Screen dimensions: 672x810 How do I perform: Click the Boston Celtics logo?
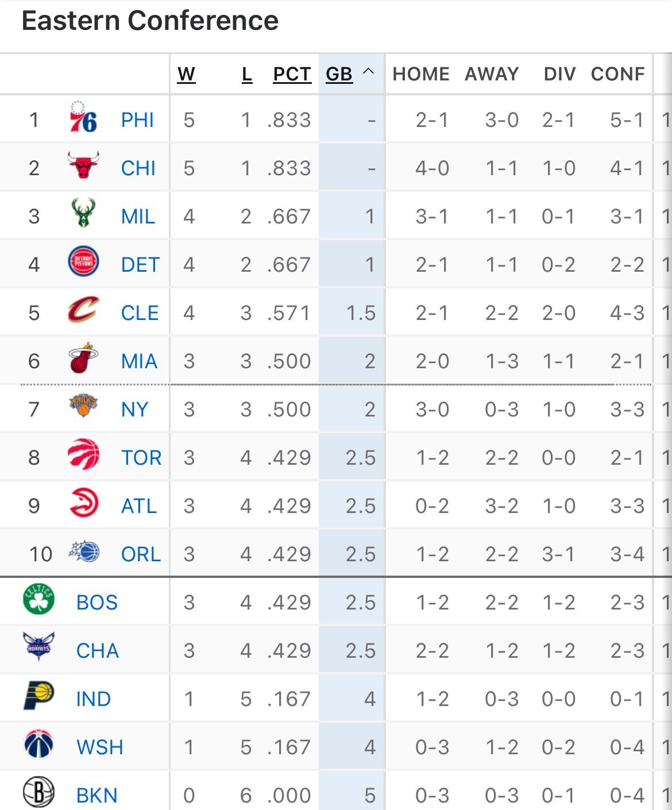tap(38, 599)
